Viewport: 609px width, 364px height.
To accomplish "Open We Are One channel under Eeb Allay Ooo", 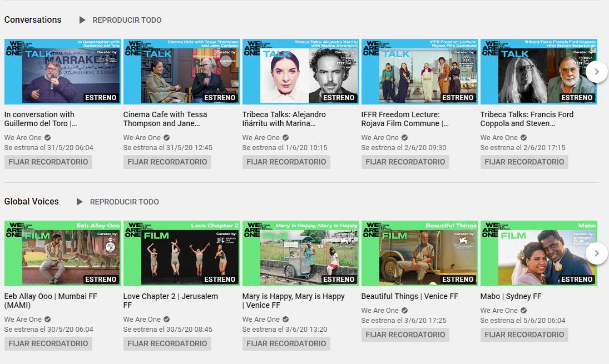I will (x=23, y=320).
